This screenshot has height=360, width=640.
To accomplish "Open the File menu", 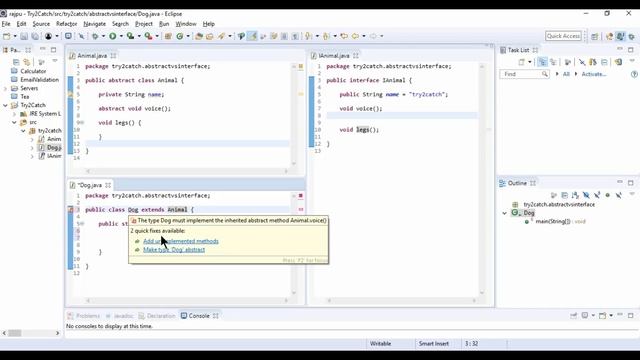I will [x=6, y=24].
